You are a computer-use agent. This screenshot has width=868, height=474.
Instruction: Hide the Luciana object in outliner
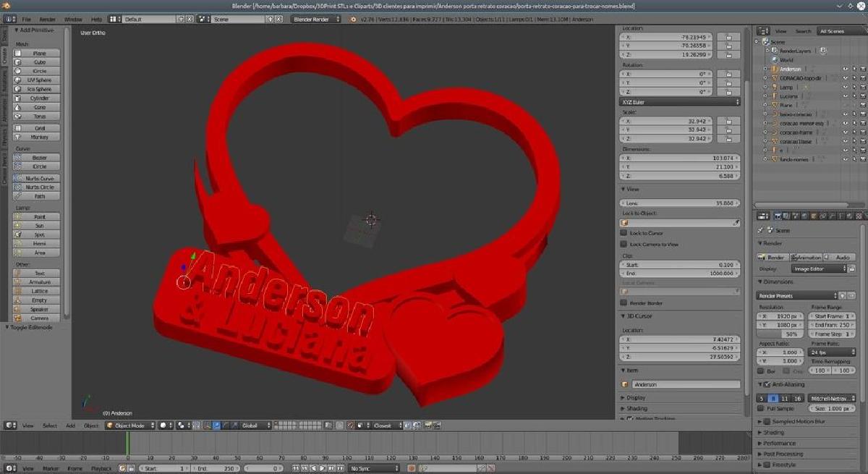click(845, 96)
